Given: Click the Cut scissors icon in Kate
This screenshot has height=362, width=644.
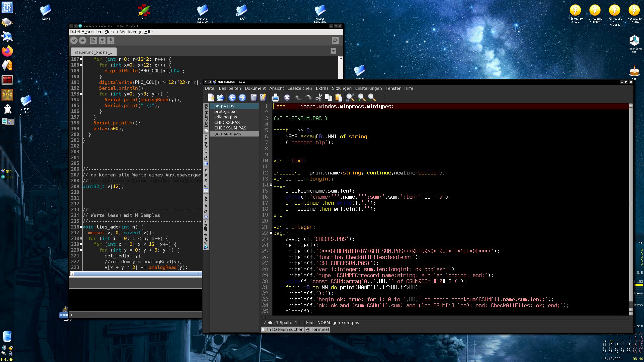Looking at the screenshot, I should click(319, 98).
